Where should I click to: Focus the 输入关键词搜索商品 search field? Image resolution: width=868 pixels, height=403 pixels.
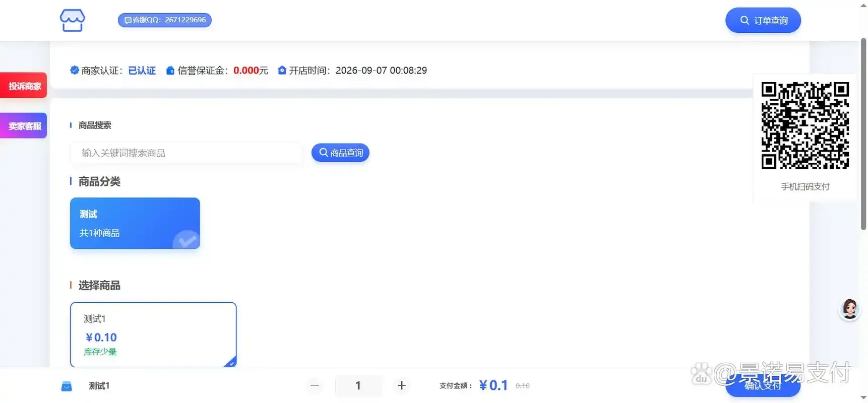186,153
